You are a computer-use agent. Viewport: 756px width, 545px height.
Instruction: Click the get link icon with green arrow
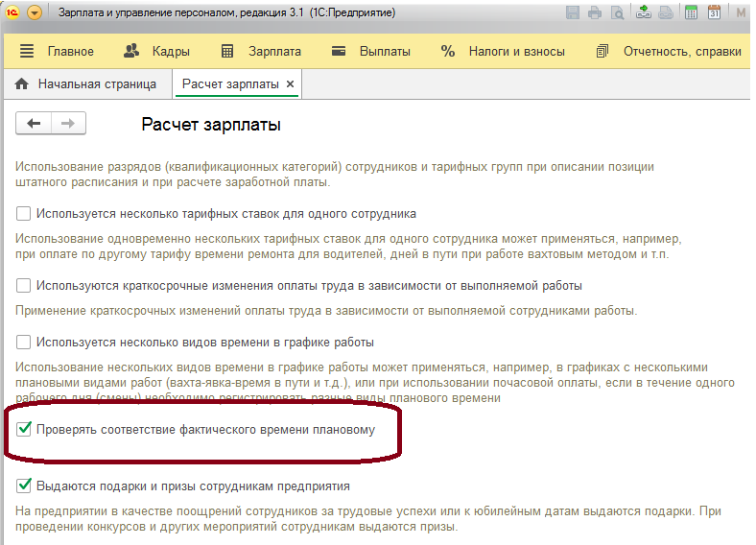tap(644, 13)
